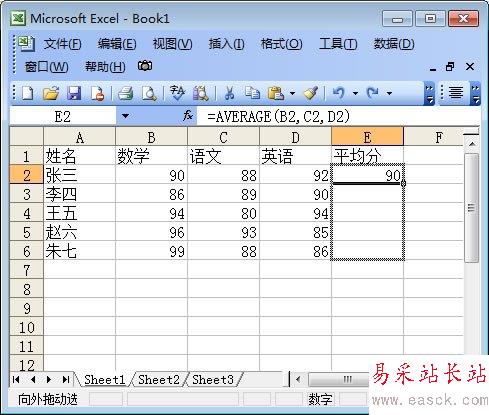Jump to the last sheet tab
This screenshot has height=415, width=489.
click(66, 379)
